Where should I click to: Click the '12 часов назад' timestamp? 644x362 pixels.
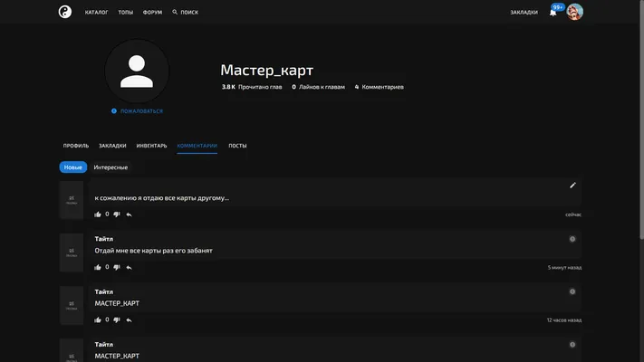tap(564, 320)
